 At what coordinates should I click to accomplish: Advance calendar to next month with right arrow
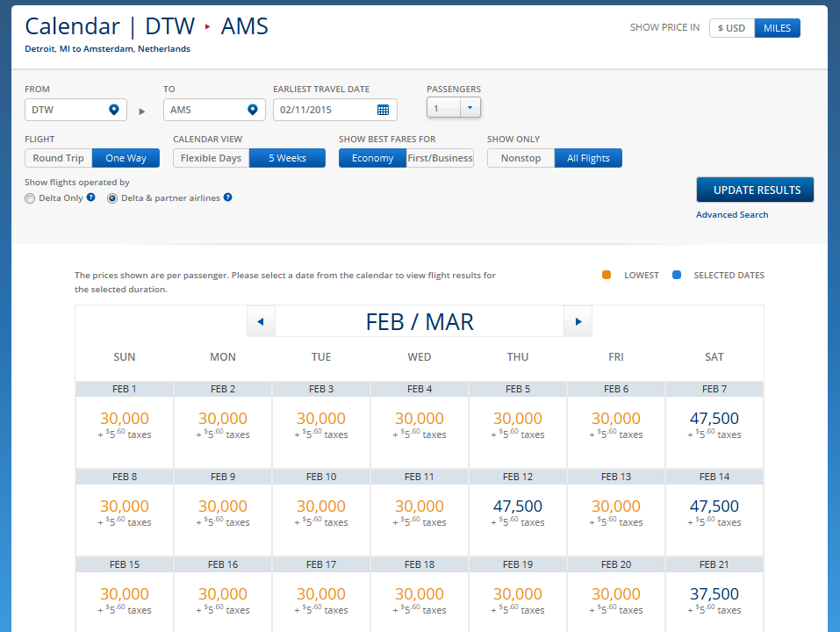pos(578,321)
